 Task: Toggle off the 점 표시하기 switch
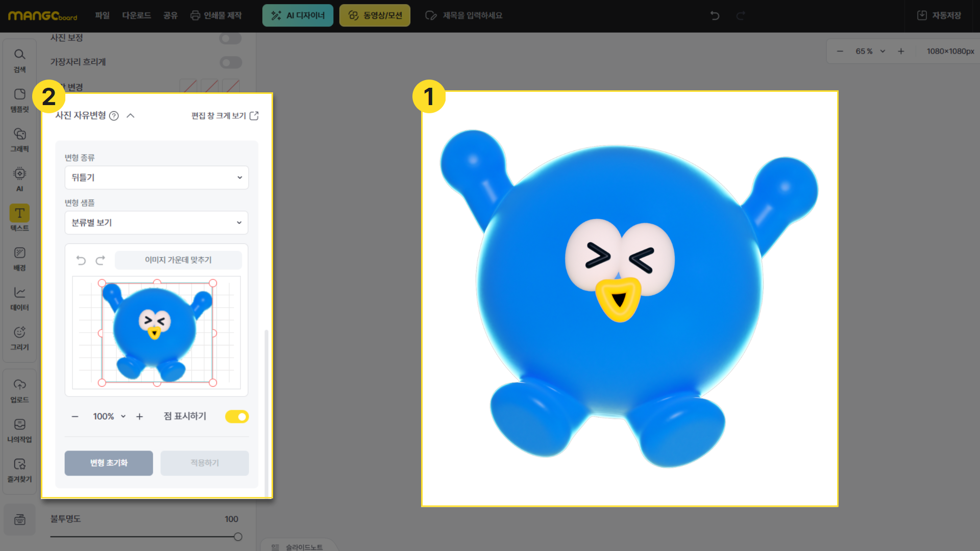coord(237,417)
